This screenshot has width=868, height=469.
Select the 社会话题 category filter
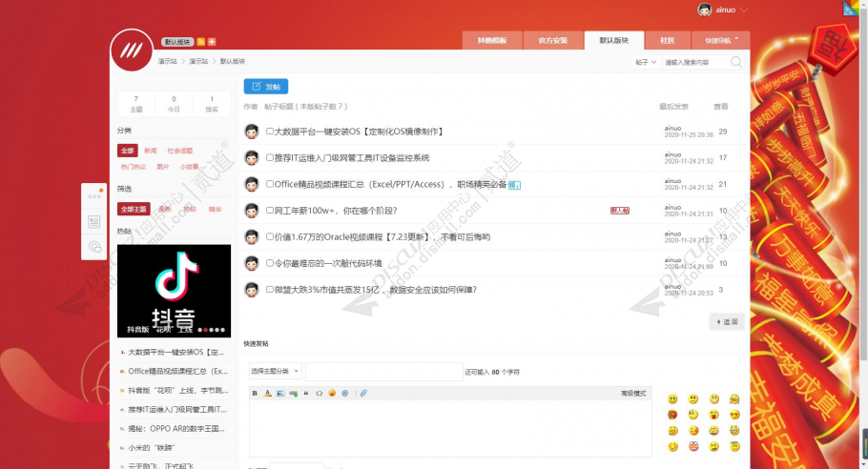(x=180, y=151)
